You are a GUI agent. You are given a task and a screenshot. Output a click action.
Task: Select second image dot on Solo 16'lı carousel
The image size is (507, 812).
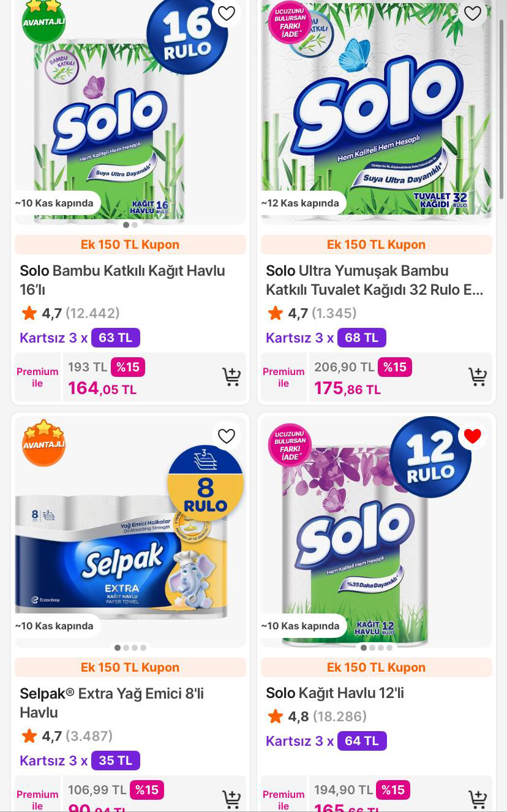tap(135, 225)
